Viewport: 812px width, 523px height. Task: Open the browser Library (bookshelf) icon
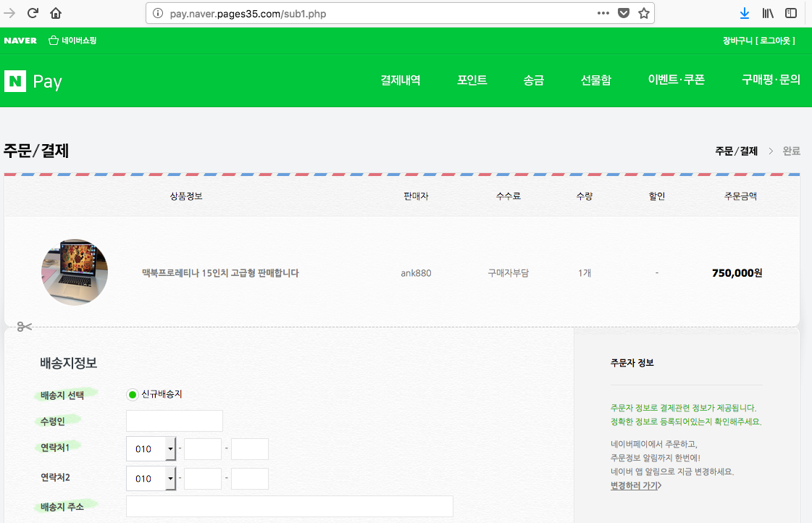(x=768, y=13)
